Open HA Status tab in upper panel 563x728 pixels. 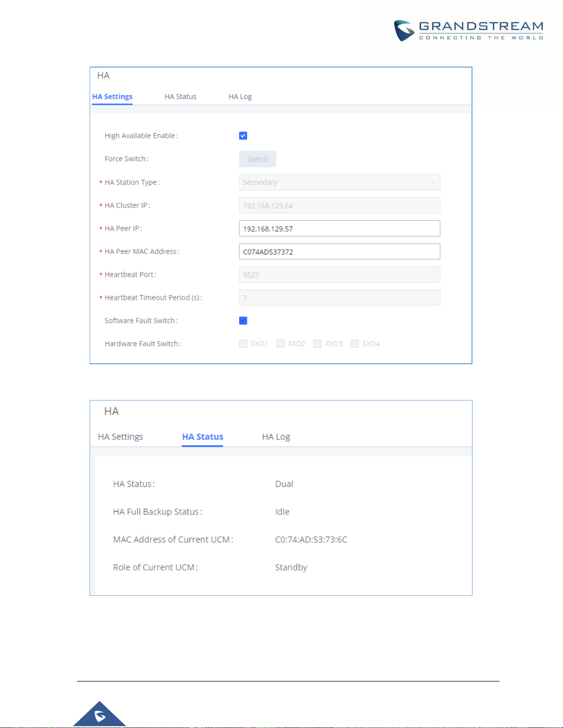(181, 96)
